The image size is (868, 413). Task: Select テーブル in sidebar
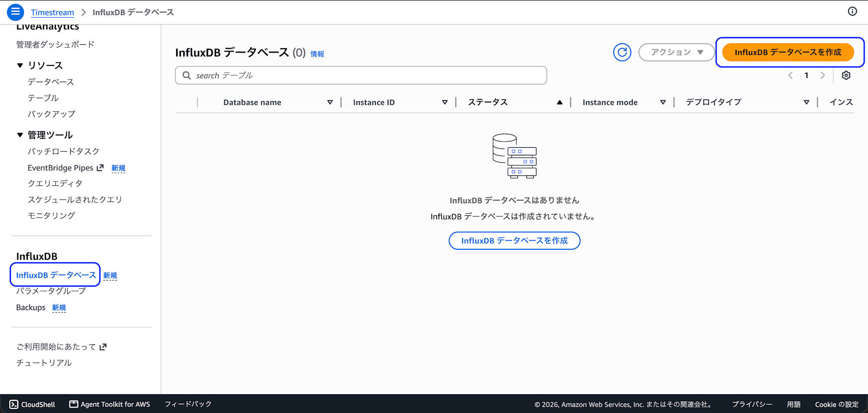tap(43, 98)
